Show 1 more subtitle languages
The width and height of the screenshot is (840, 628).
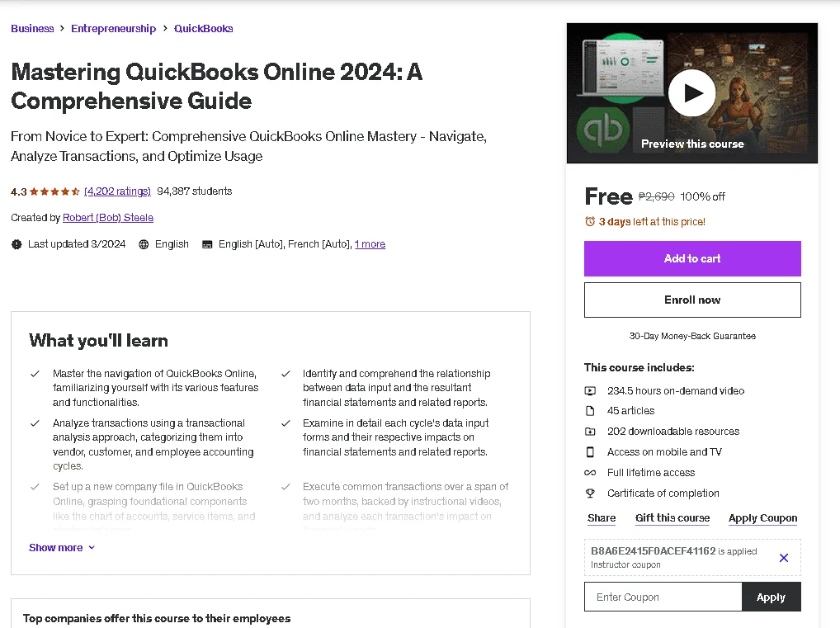(x=370, y=244)
